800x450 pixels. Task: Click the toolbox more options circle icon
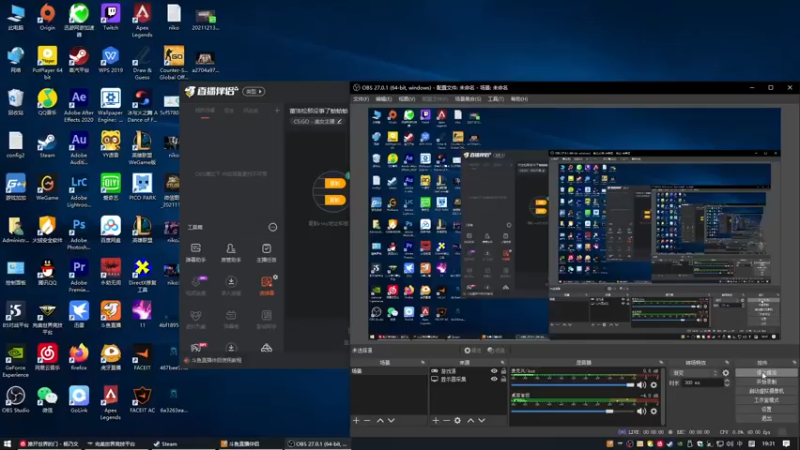[273, 227]
